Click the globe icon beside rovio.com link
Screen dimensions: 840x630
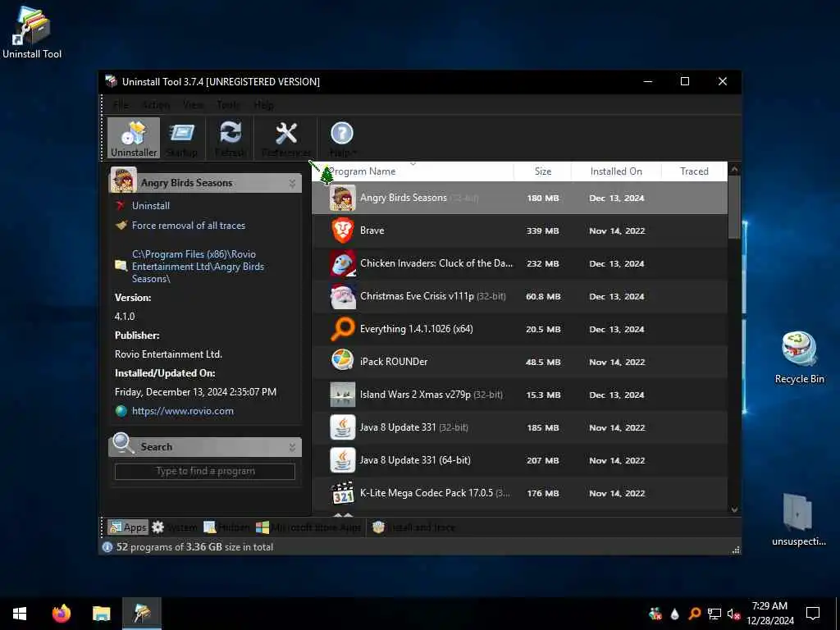click(x=121, y=411)
